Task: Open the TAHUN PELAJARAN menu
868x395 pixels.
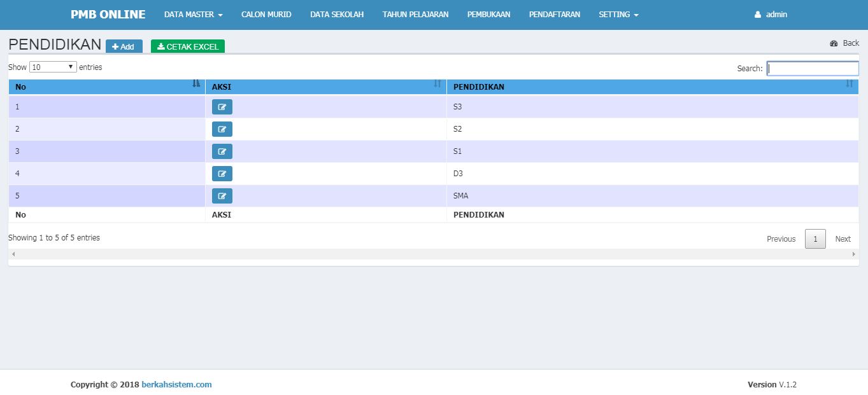Action: [x=415, y=15]
